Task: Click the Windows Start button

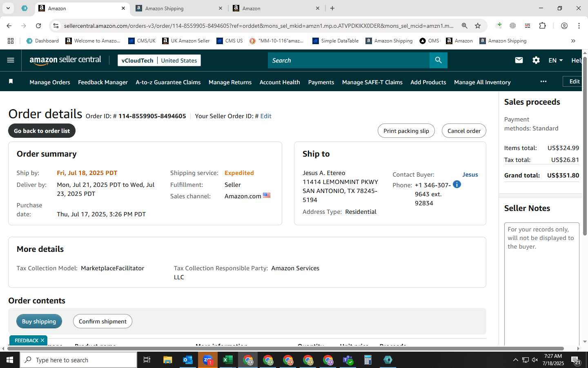Action: click(10, 360)
